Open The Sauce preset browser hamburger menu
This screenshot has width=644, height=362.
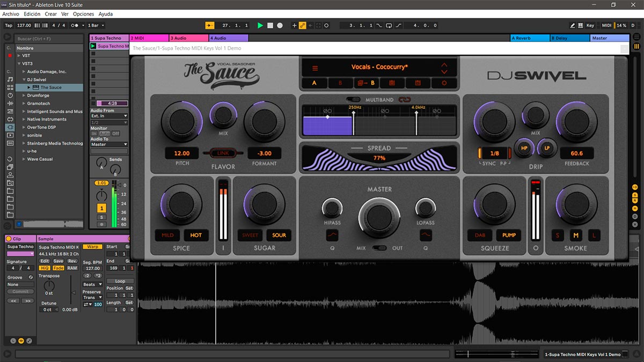(x=315, y=68)
